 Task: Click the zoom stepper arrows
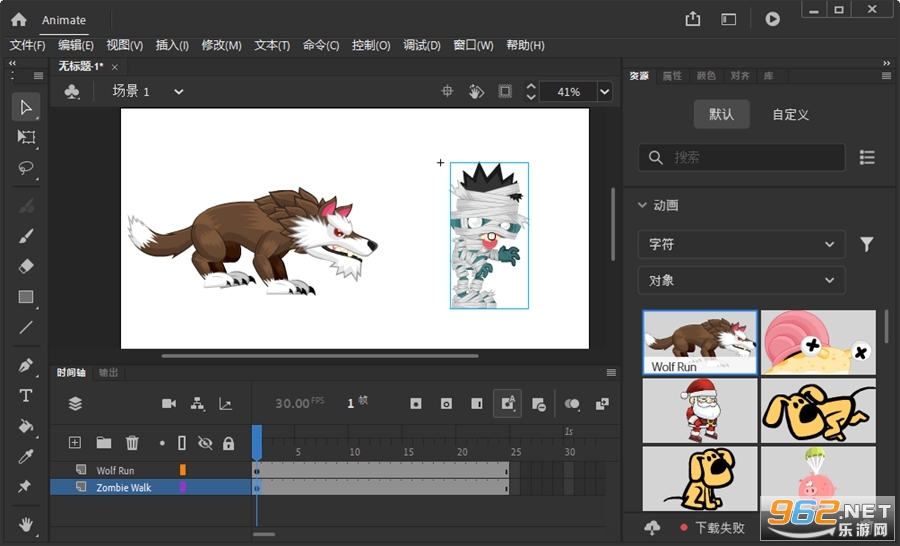531,91
